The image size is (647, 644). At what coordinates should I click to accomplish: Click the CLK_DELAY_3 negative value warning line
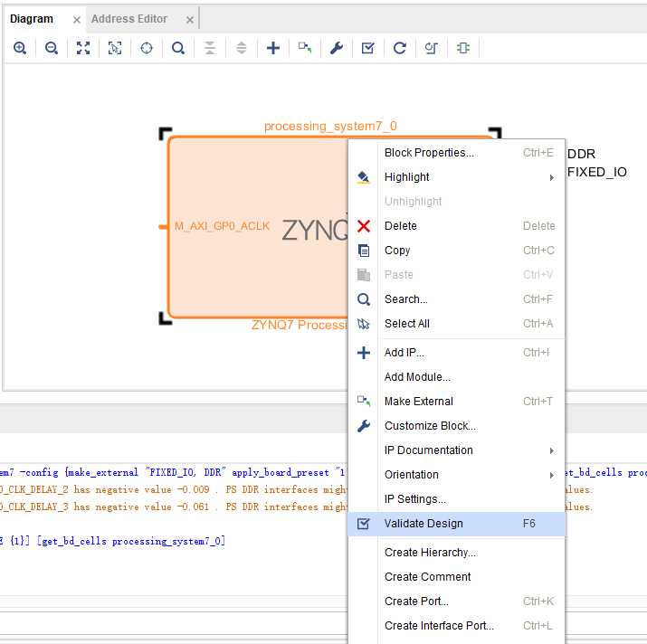[x=174, y=507]
